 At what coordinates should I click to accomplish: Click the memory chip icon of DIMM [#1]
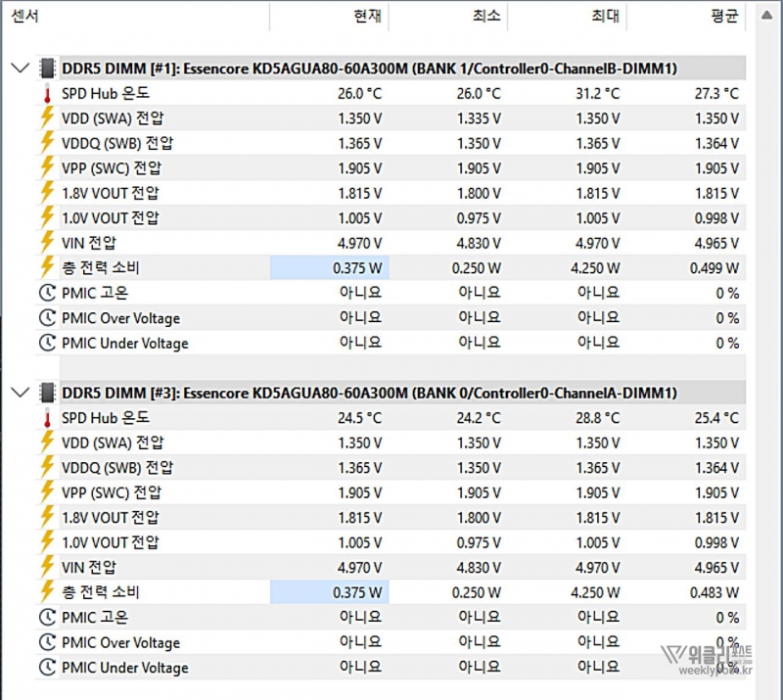coord(47,68)
